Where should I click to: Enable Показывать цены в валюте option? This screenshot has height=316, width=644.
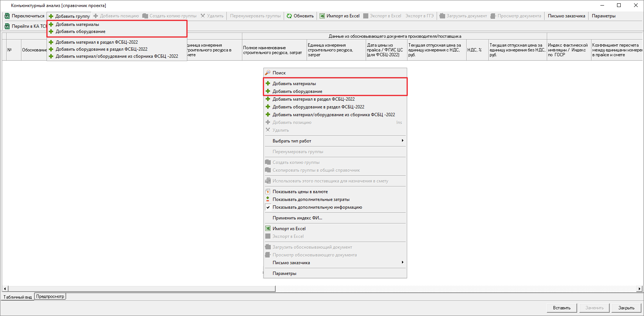[300, 192]
